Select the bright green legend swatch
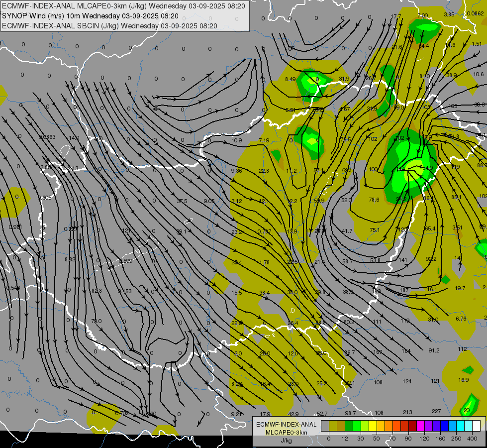Screen dimensions: 487x448 (x=357, y=426)
